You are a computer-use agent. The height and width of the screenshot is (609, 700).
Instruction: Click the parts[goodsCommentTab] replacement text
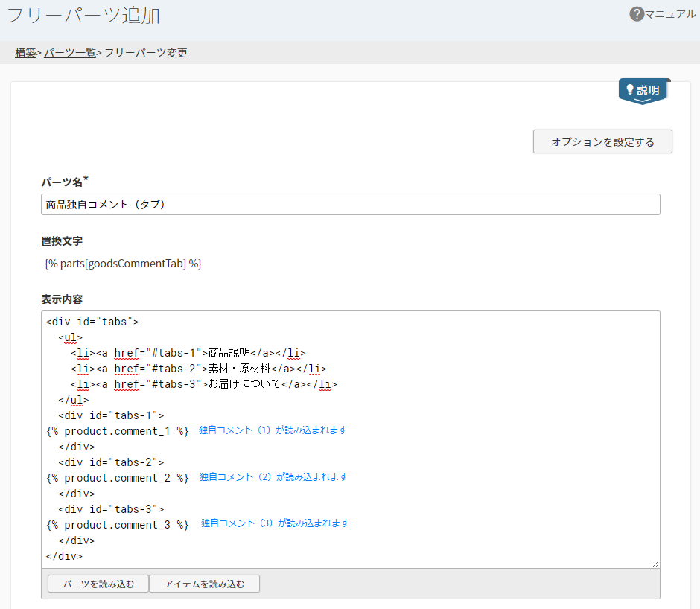(123, 264)
